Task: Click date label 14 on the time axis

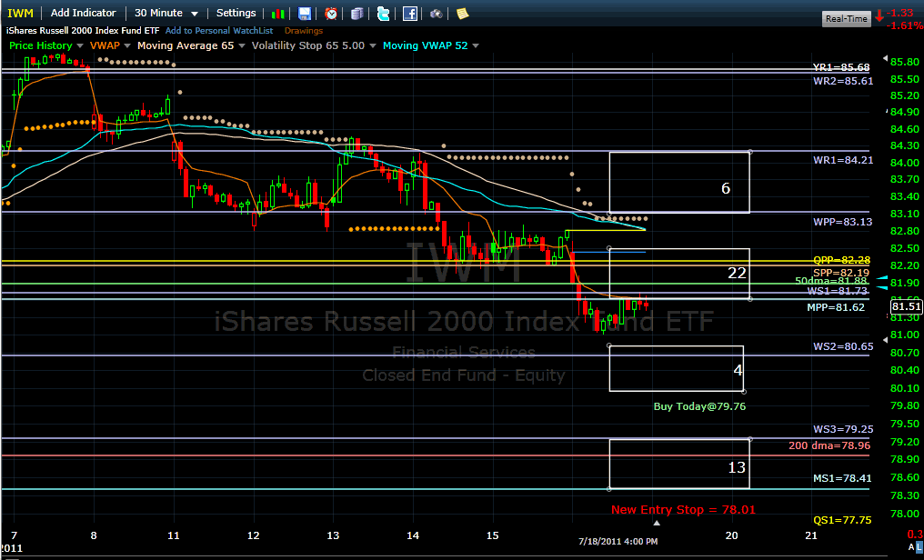Action: [413, 535]
